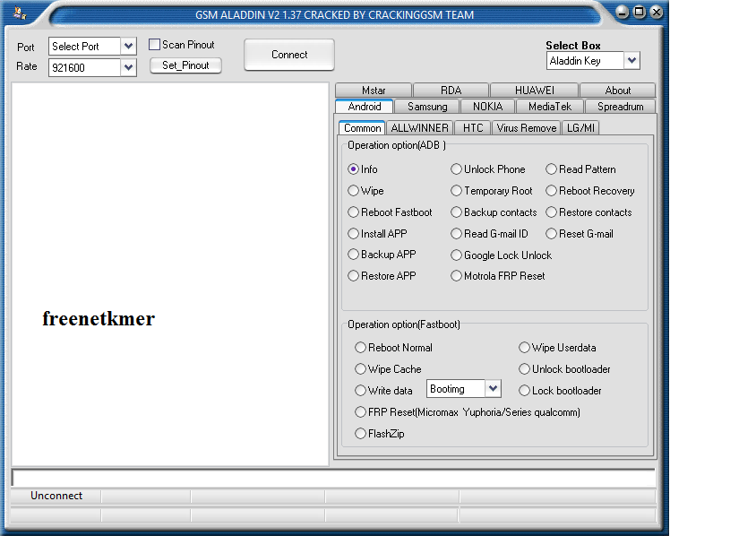756x536 pixels.
Task: Switch to the Android tab
Action: pyautogui.click(x=364, y=106)
